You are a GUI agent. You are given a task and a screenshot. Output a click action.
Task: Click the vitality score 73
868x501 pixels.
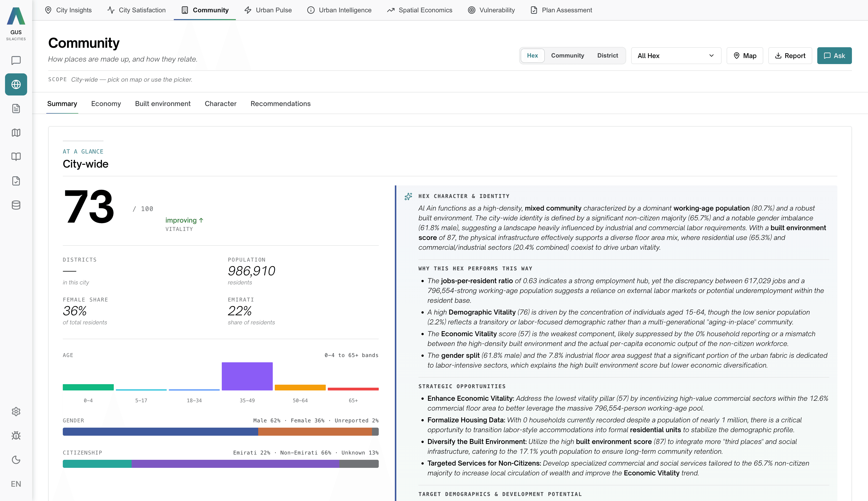(89, 207)
